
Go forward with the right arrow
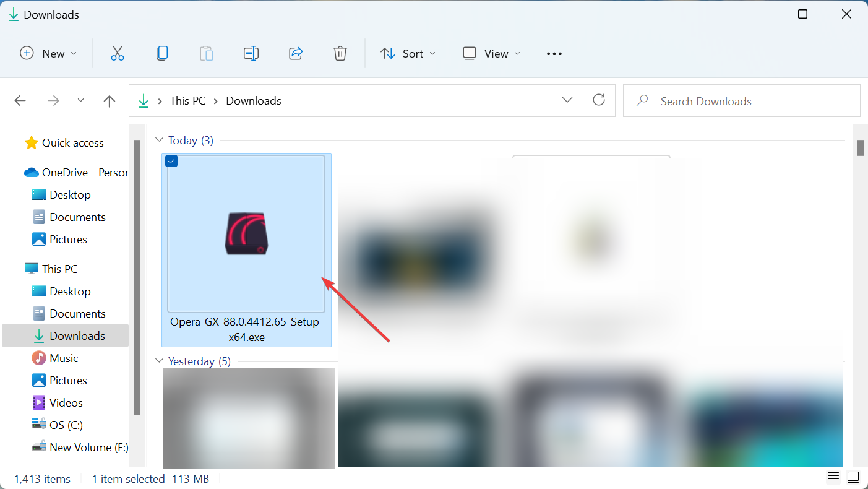pyautogui.click(x=53, y=101)
